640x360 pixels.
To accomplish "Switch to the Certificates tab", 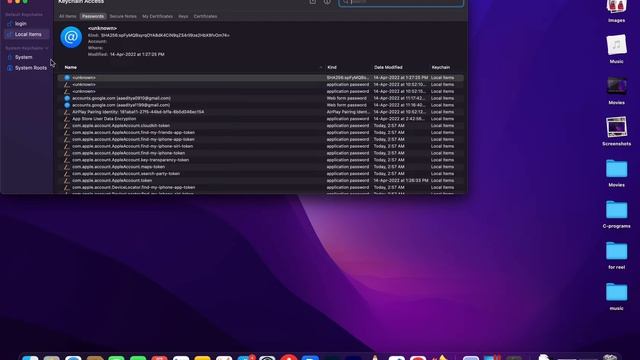I will point(205,16).
